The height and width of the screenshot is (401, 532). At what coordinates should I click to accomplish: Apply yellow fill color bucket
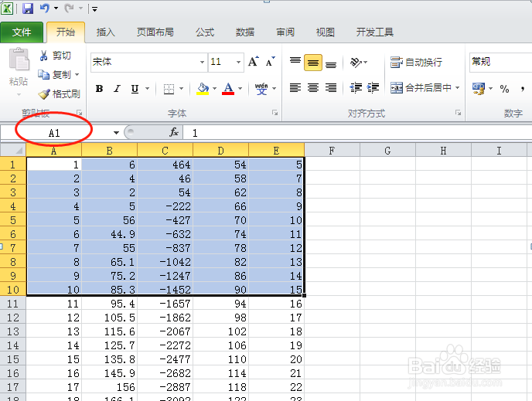click(203, 89)
